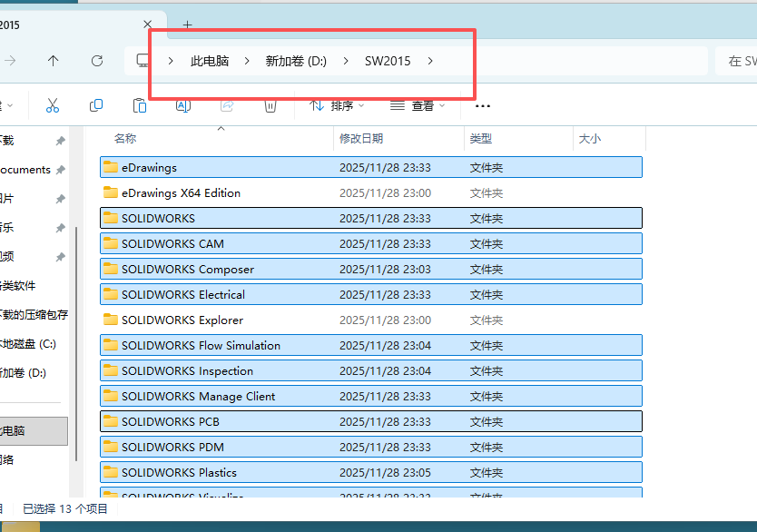Click the Delete (trash) icon
This screenshot has height=532, width=757.
[270, 105]
